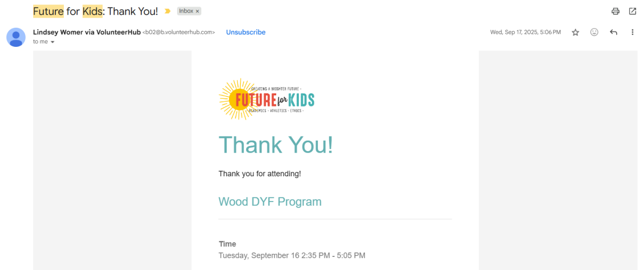Print this email using the printer icon
Screen dimensions: 644x270
615,11
